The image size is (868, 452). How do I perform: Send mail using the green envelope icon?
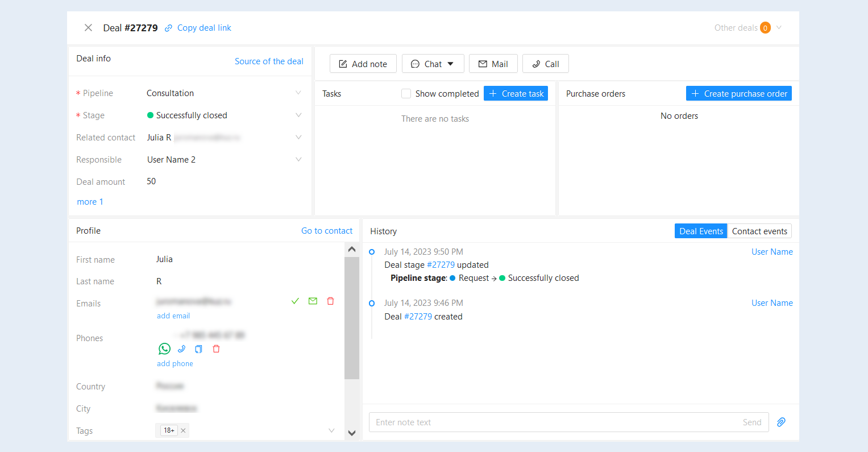(313, 301)
